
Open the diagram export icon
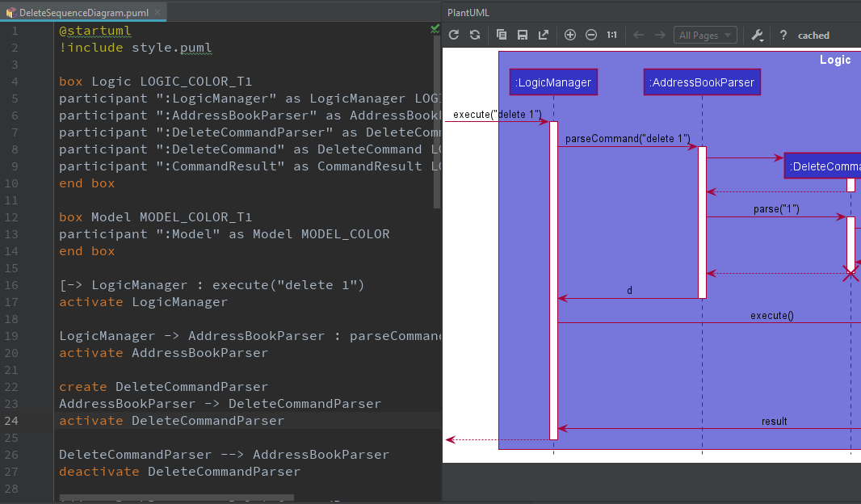pos(543,35)
